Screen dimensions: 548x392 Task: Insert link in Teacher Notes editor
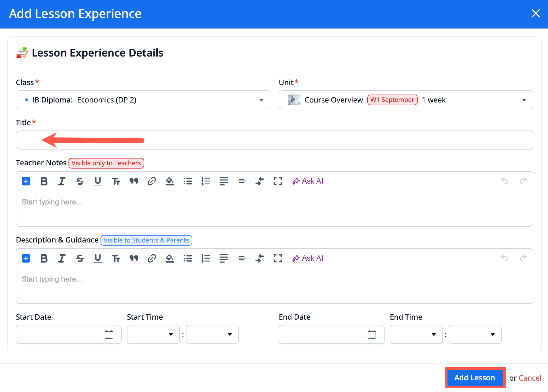pos(152,181)
